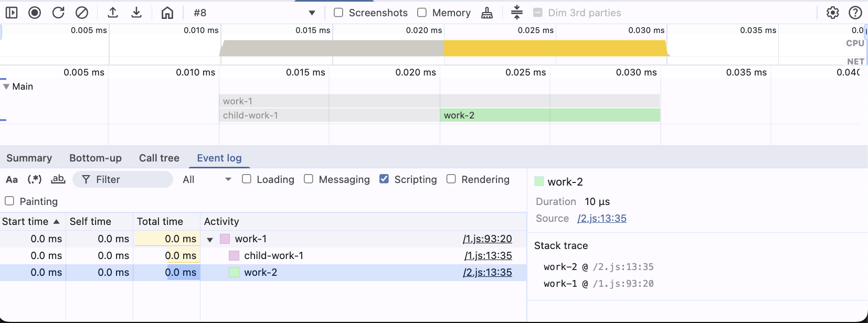The height and width of the screenshot is (323, 868).
Task: Open /1.js:13:35 link in child-work-1 row
Action: pos(488,256)
